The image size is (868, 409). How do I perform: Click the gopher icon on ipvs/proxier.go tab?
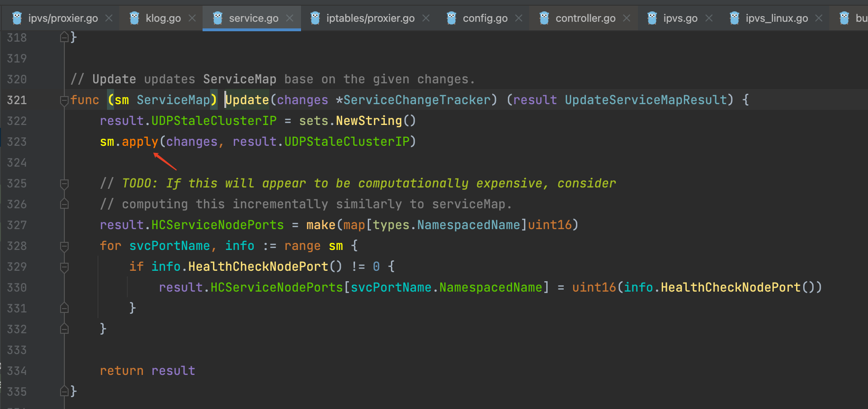pyautogui.click(x=17, y=18)
